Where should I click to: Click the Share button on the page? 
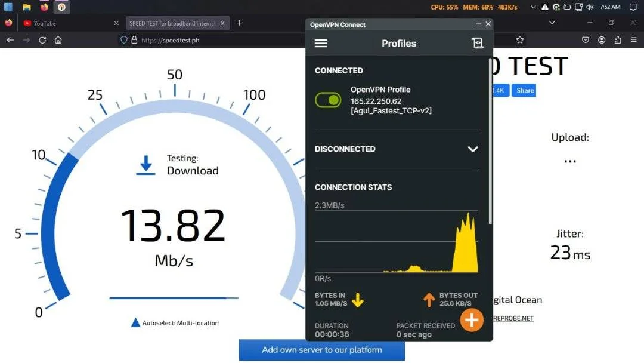click(525, 90)
